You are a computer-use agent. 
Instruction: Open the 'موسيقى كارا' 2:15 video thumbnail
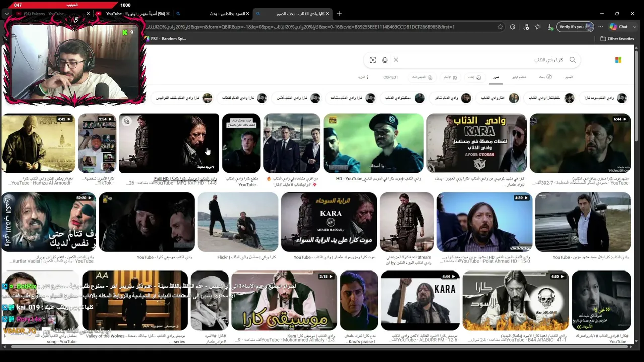[x=284, y=301]
